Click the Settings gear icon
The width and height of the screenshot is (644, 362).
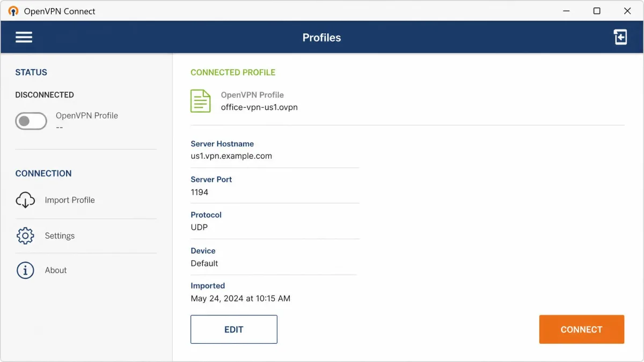(25, 235)
